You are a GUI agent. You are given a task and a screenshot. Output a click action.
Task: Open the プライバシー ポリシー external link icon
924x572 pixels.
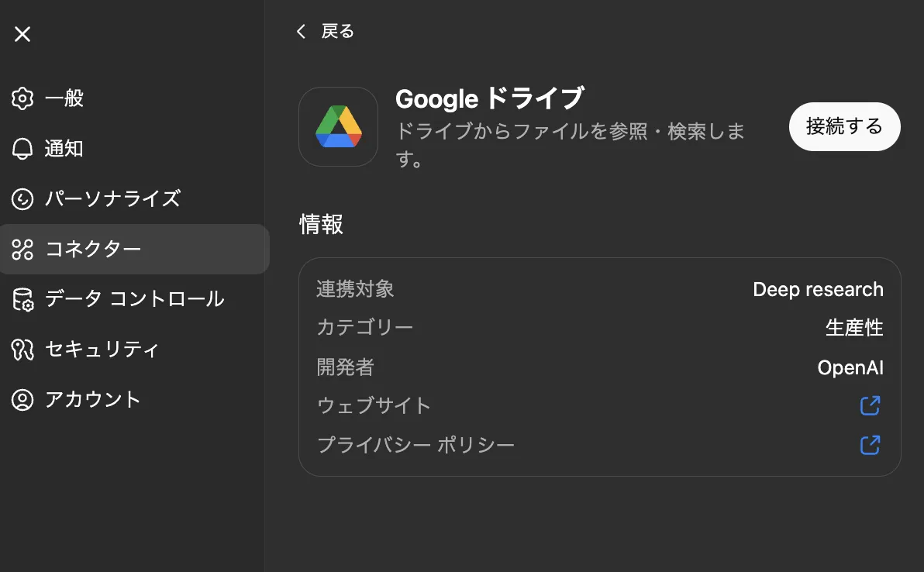pyautogui.click(x=871, y=445)
